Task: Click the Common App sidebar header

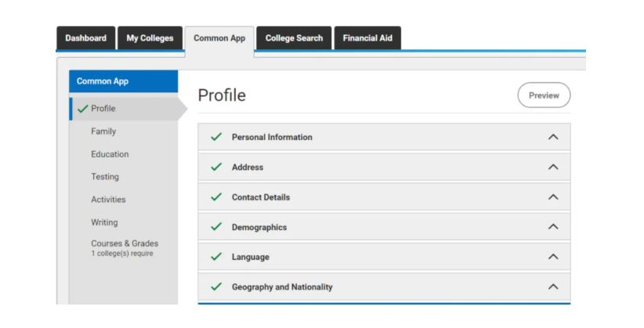Action: [x=124, y=81]
